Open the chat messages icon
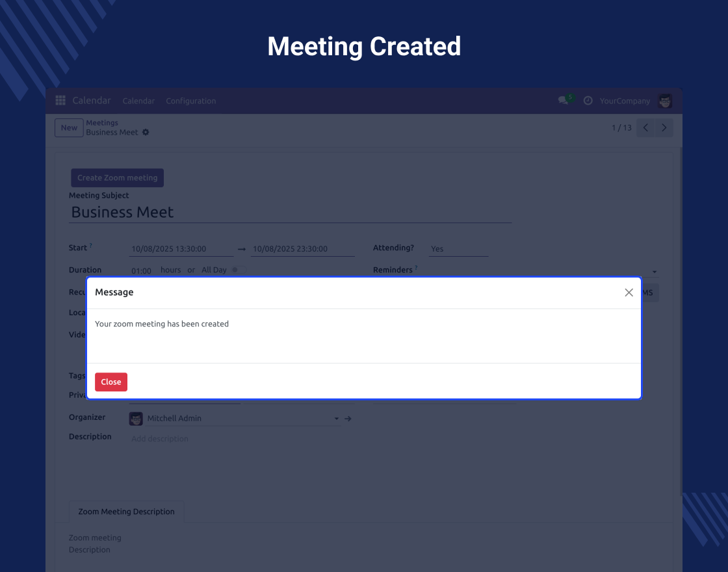 564,101
